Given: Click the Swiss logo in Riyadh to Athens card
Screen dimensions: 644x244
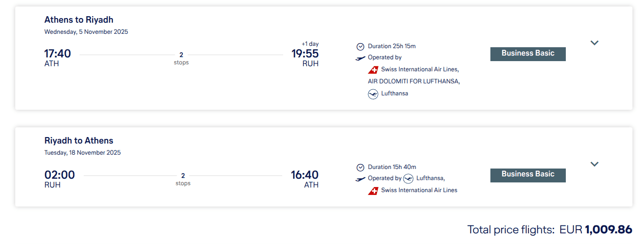Looking at the screenshot, I should pos(373,191).
